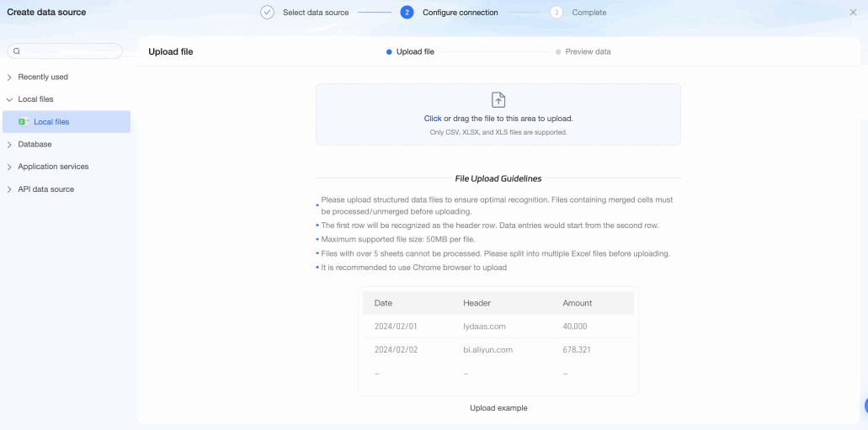Click the Excel Local files icon
This screenshot has width=868, height=430.
(x=24, y=122)
